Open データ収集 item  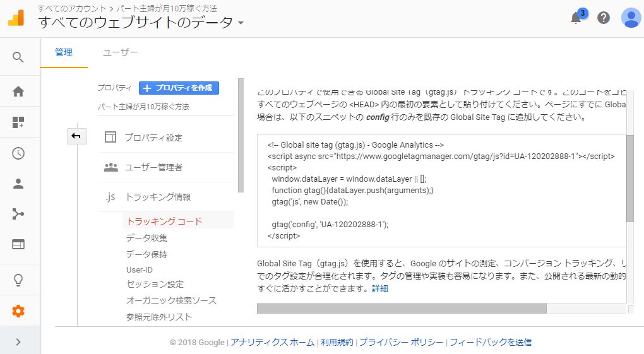point(146,238)
